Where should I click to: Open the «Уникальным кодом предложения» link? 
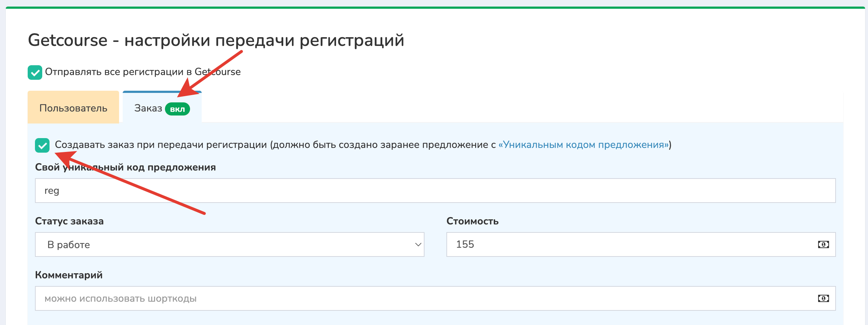click(x=584, y=145)
